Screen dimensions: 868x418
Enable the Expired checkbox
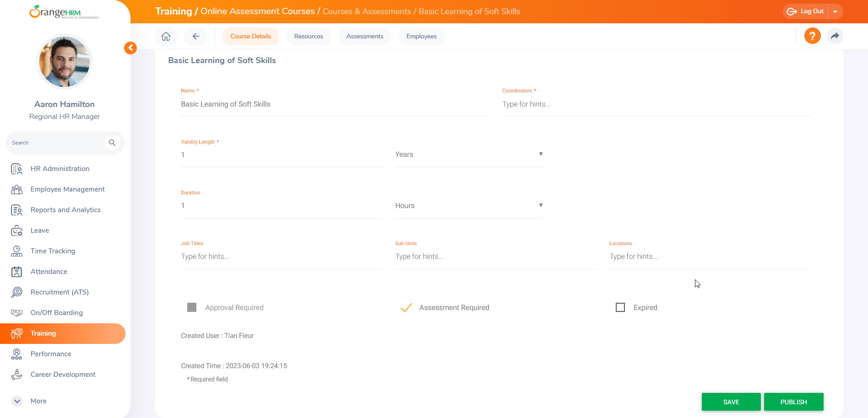[620, 307]
